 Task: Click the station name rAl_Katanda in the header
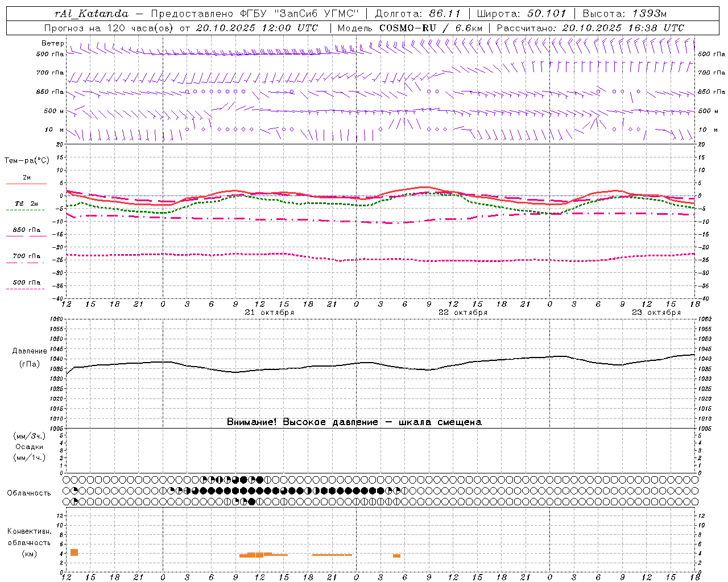pos(92,14)
